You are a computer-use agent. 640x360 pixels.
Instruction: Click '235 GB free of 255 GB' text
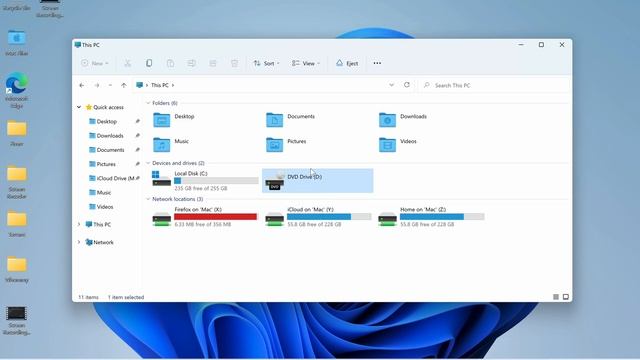click(201, 189)
